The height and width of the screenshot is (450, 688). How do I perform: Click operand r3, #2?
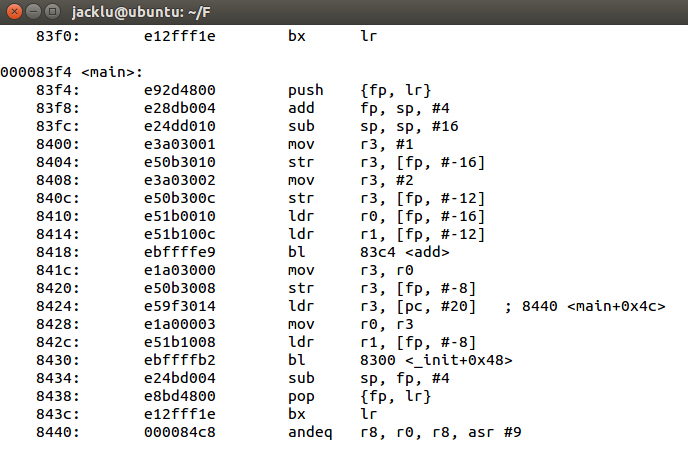tap(387, 180)
